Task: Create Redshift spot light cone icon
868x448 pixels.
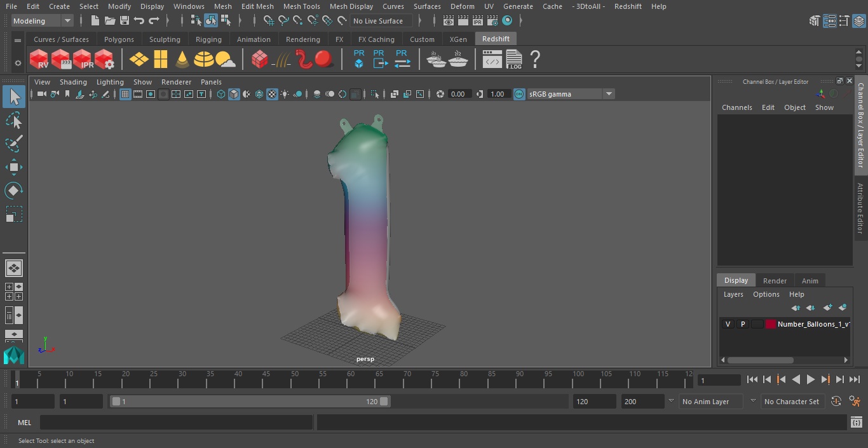Action: click(182, 60)
